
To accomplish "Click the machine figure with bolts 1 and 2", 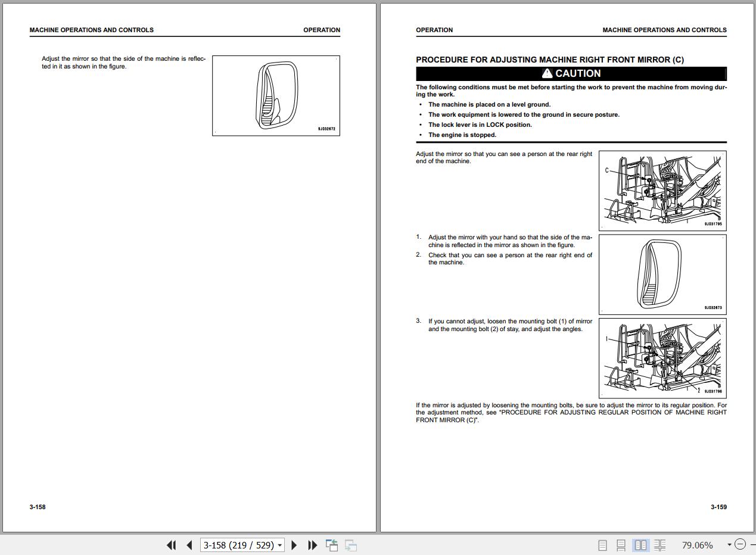I will [x=662, y=358].
